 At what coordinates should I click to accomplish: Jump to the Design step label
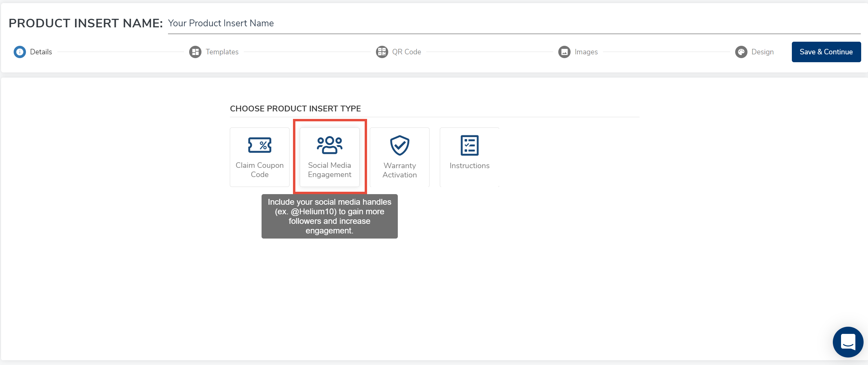762,52
